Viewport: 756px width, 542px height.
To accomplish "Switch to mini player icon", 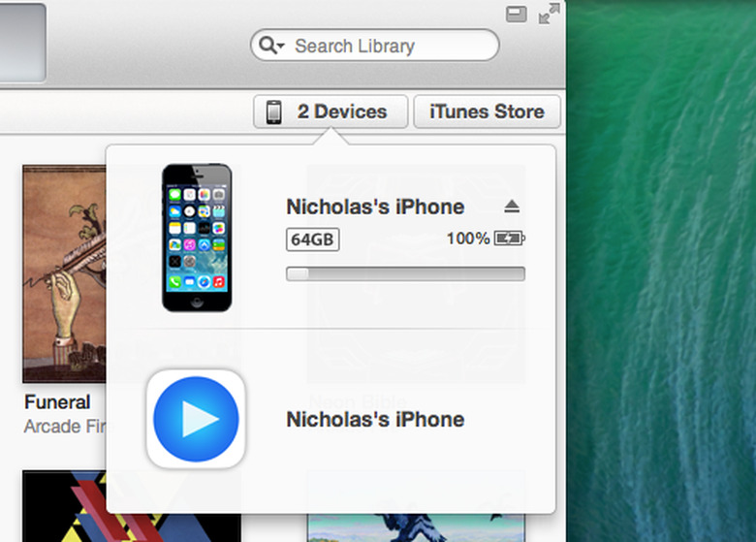I will coord(517,14).
